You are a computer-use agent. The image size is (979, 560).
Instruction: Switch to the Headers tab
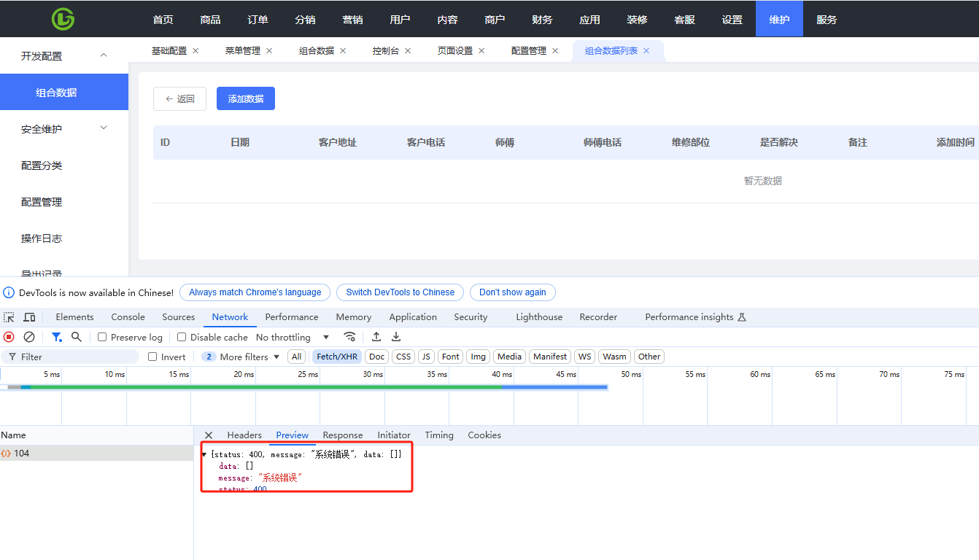pos(244,435)
